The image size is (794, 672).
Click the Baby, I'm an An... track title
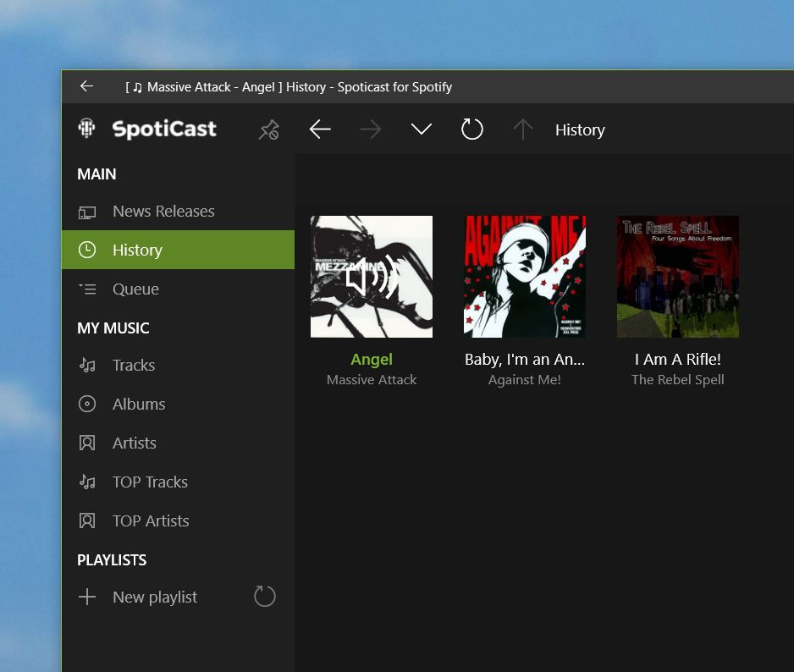tap(525, 360)
